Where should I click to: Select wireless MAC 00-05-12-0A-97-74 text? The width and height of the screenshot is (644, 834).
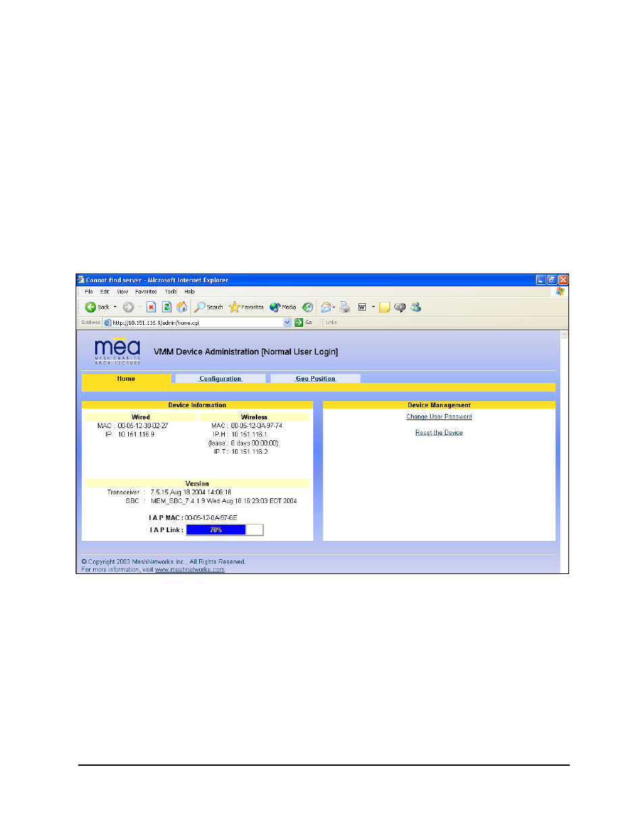pos(257,426)
